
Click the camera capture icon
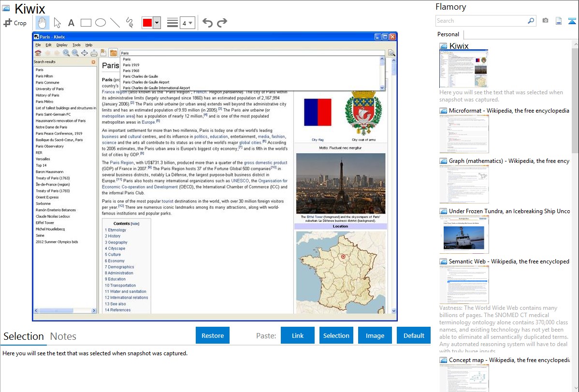545,21
